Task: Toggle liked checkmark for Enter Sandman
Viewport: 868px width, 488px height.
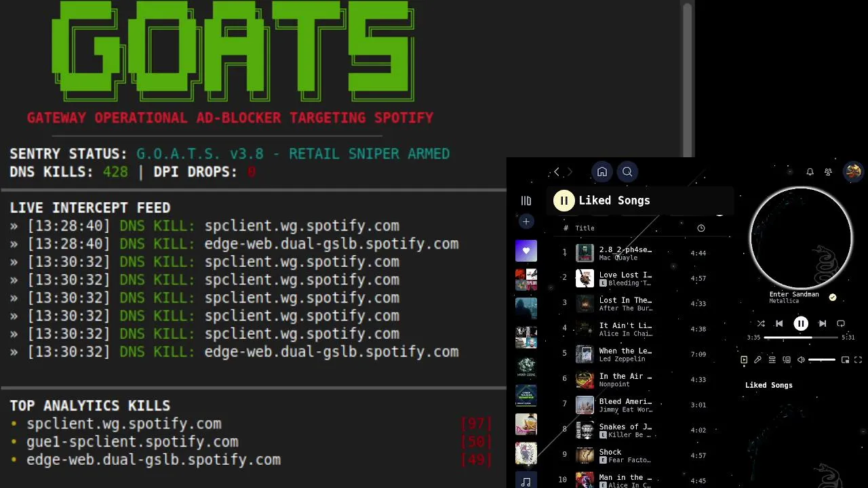Action: (x=833, y=297)
